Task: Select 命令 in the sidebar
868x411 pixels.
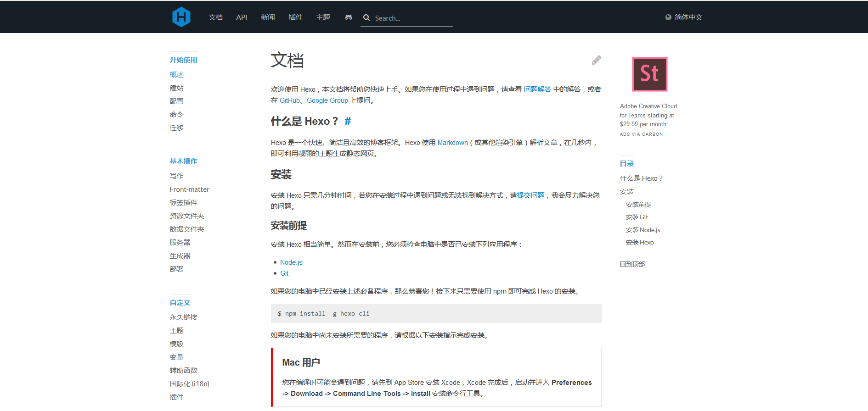Action: point(176,114)
